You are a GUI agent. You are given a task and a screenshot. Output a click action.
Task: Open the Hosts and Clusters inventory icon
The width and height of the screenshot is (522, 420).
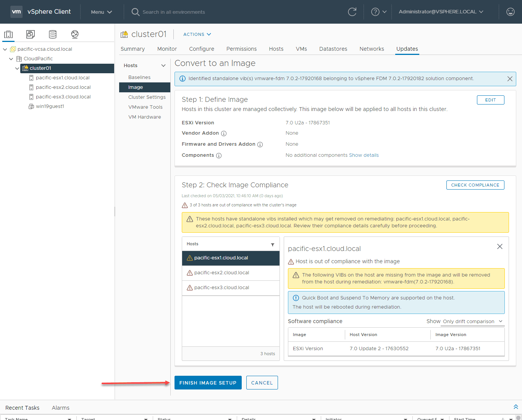coord(8,34)
